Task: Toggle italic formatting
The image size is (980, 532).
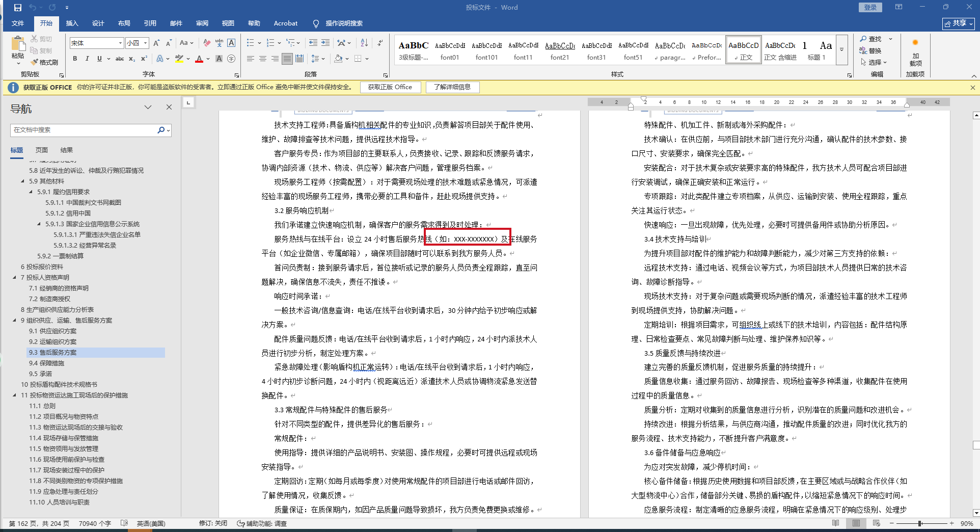Action: [x=87, y=59]
